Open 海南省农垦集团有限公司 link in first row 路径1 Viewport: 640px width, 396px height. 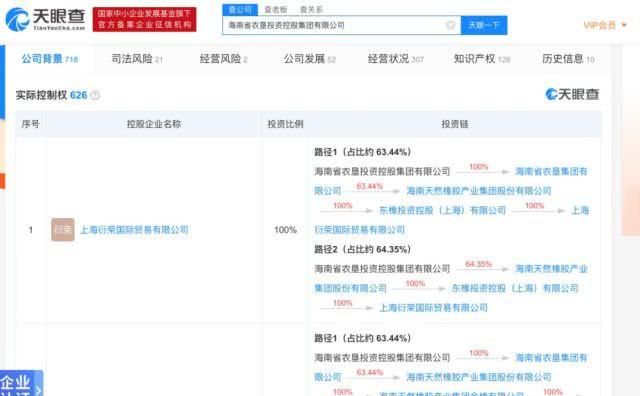click(x=551, y=171)
